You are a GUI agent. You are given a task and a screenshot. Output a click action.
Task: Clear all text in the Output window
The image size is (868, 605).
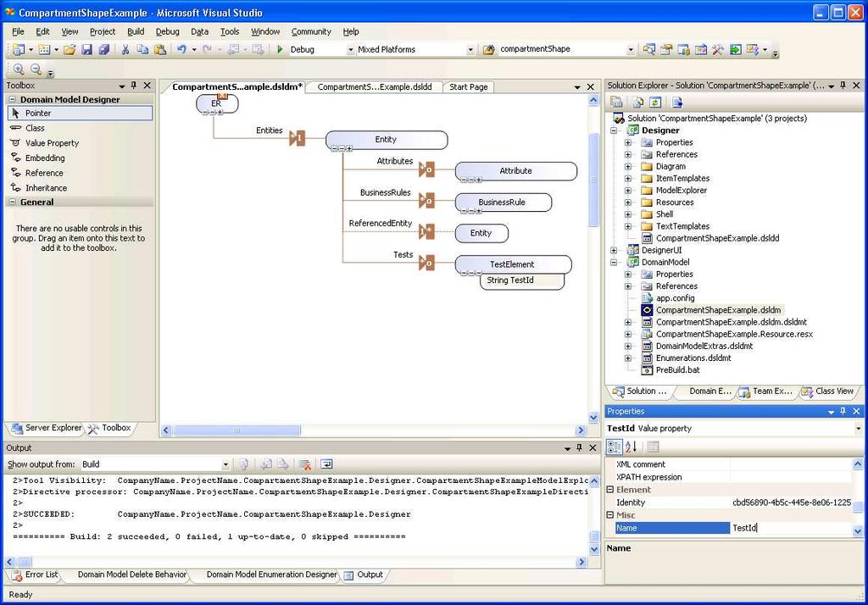(x=304, y=464)
